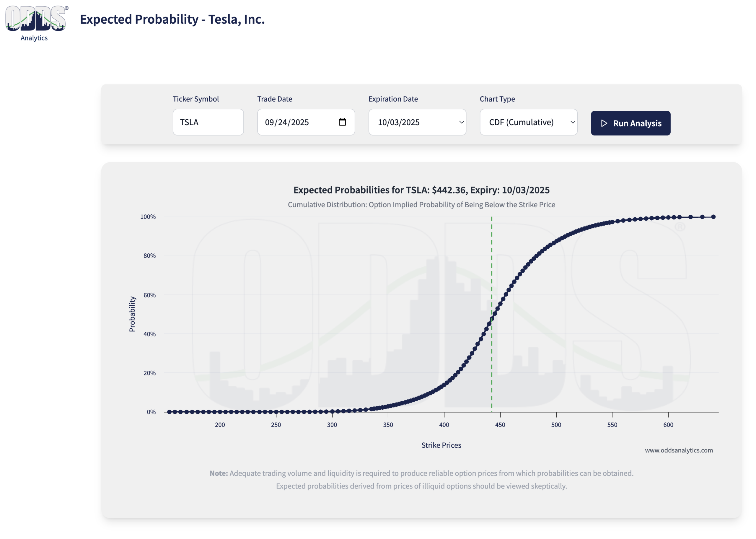The height and width of the screenshot is (539, 756).
Task: Click the 600 strike price axis label
Action: (x=668, y=425)
